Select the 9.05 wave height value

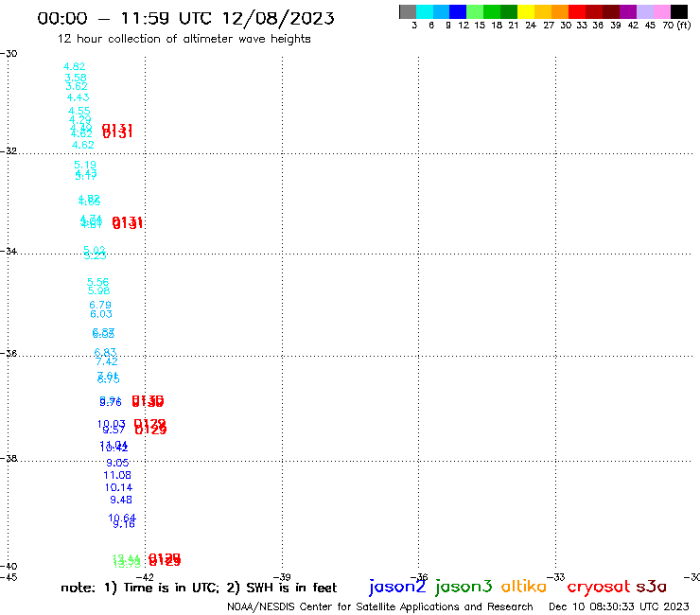pos(117,463)
